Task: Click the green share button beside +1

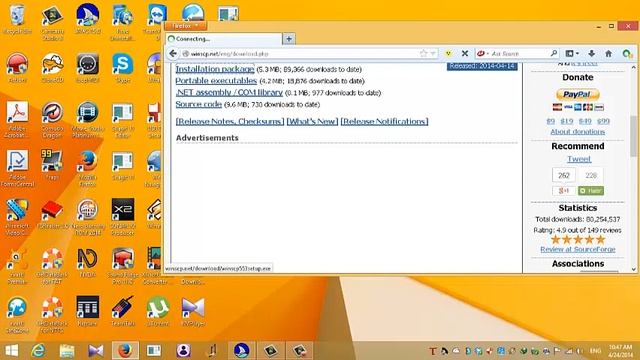Action: click(591, 191)
